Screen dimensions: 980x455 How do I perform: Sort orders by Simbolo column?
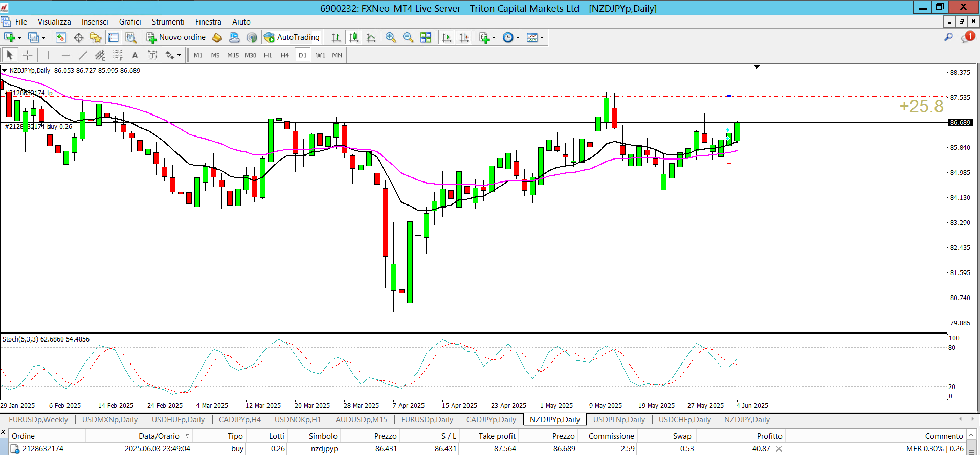[x=323, y=436]
